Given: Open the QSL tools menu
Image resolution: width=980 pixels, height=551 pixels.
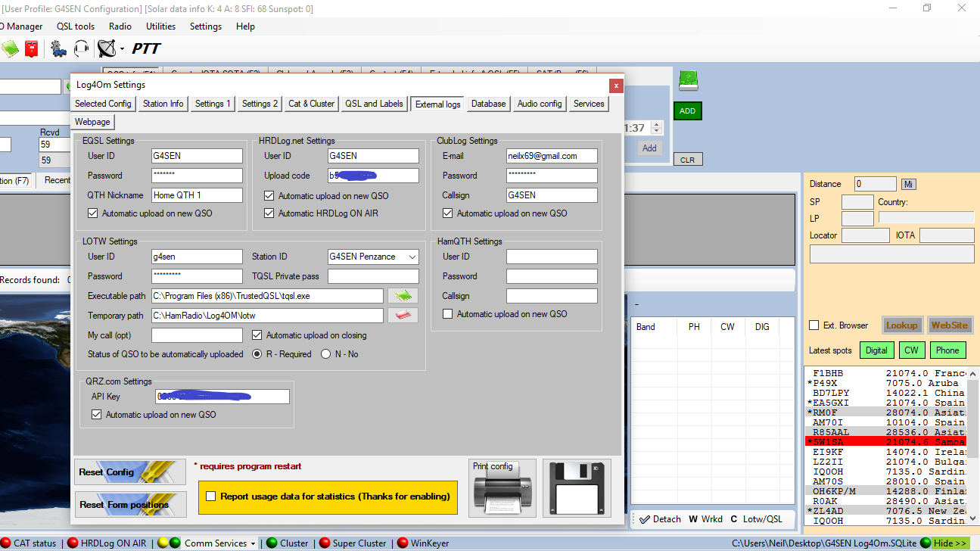Looking at the screenshot, I should 76,26.
